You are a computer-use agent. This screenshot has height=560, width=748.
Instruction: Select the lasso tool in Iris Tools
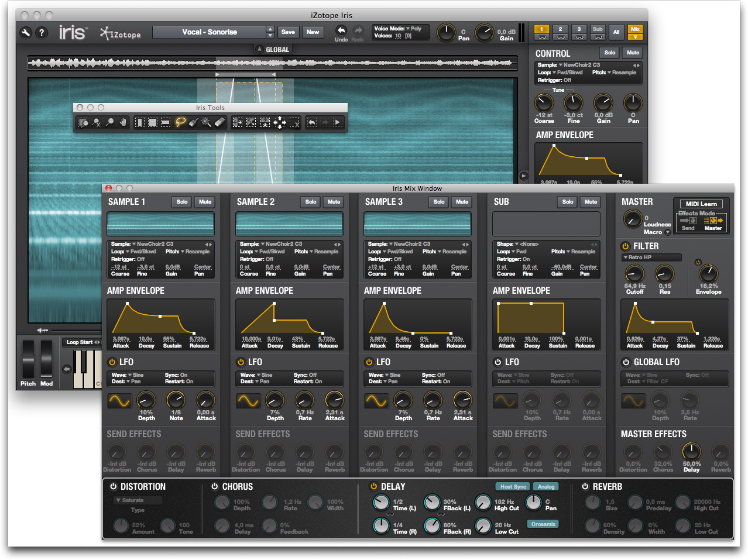click(181, 122)
